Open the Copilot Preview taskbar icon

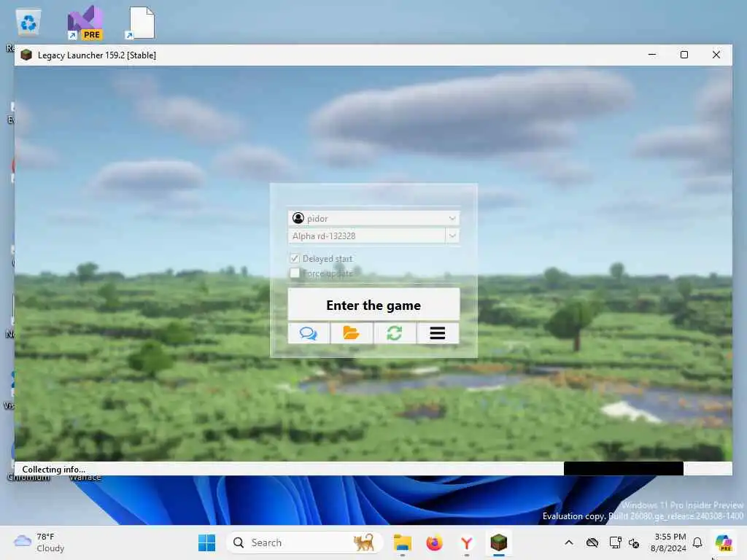(x=724, y=542)
